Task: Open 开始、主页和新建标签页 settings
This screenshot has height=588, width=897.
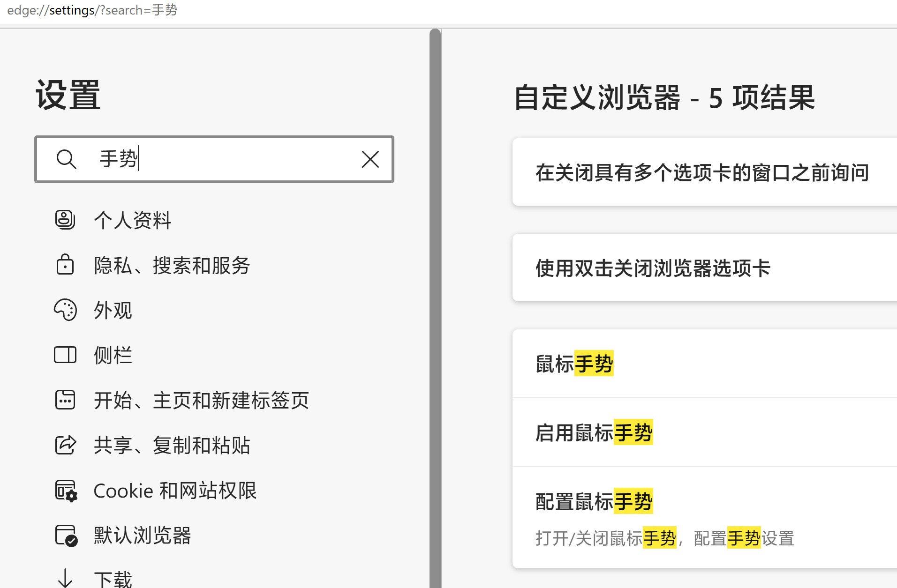Action: (202, 400)
